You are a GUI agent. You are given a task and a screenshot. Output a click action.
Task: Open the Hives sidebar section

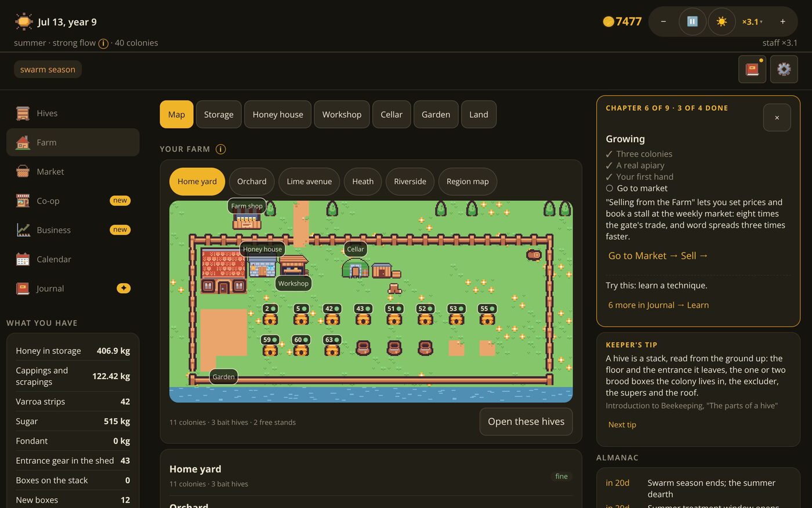72,113
